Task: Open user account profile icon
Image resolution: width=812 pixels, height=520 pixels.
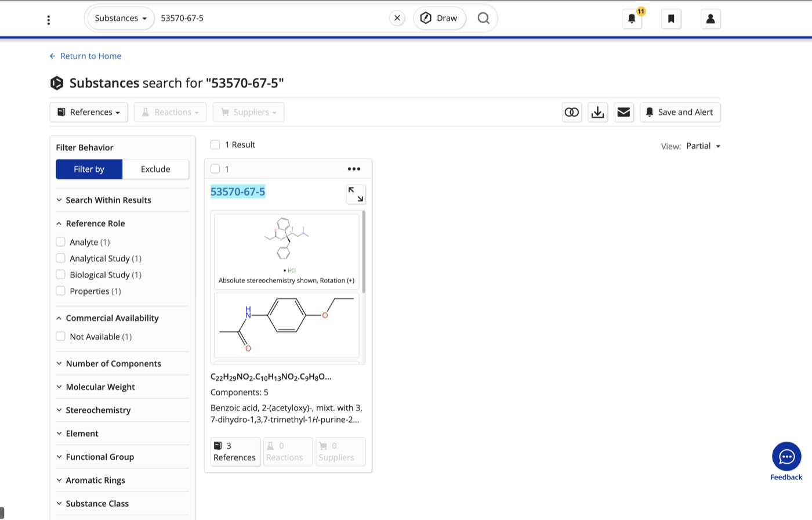Action: click(x=710, y=19)
